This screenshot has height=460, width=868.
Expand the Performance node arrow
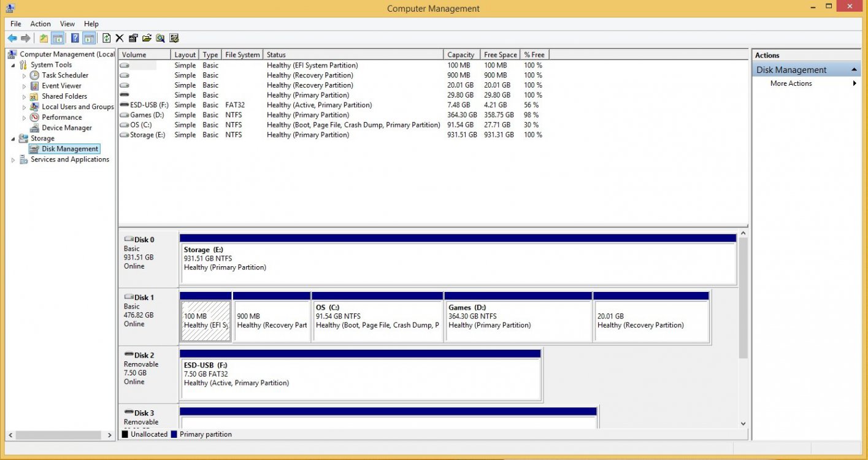pos(25,117)
